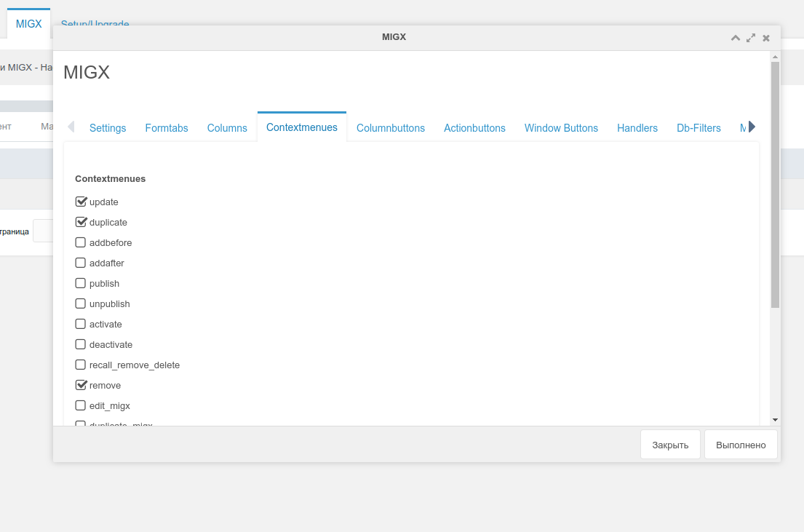Image resolution: width=804 pixels, height=532 pixels.
Task: Switch to the Columns tab
Action: 227,128
